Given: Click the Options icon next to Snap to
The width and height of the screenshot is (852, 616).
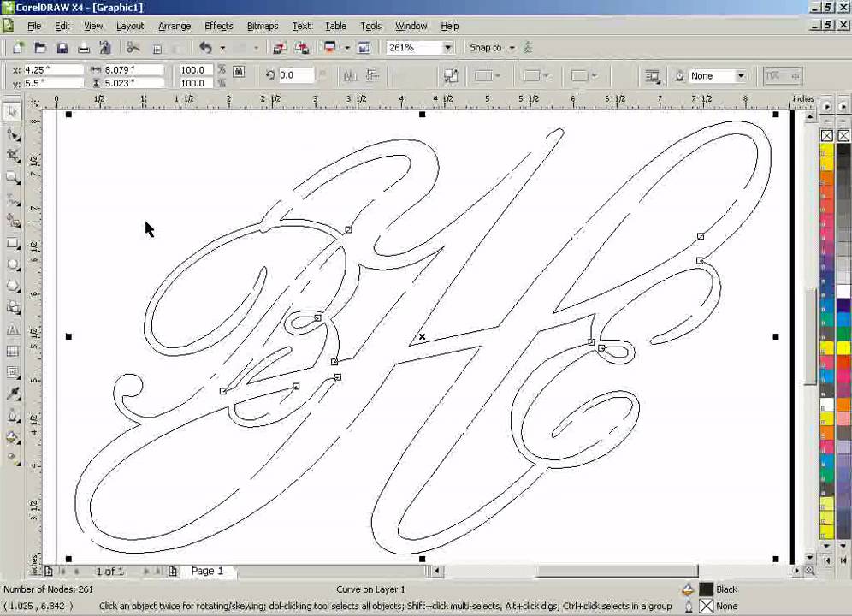Looking at the screenshot, I should tap(528, 48).
